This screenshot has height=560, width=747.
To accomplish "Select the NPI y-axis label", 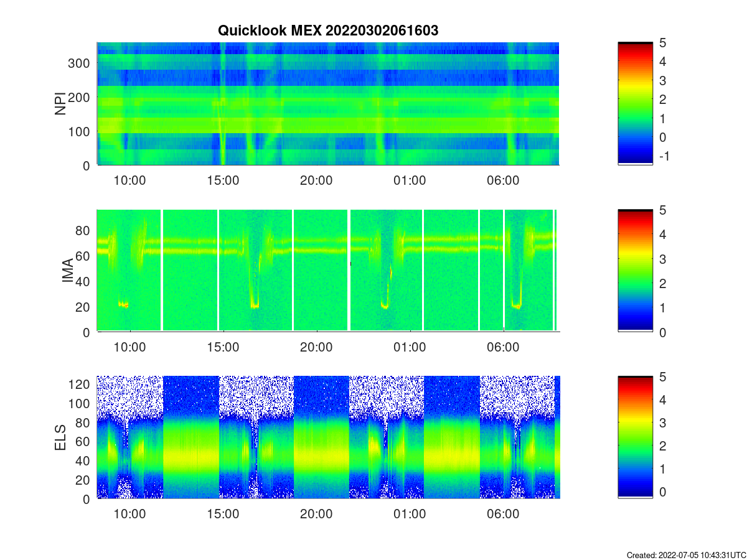I will pos(61,103).
